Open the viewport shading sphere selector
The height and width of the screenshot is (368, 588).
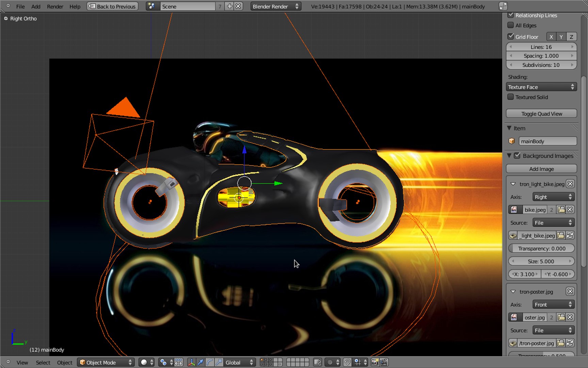(147, 362)
